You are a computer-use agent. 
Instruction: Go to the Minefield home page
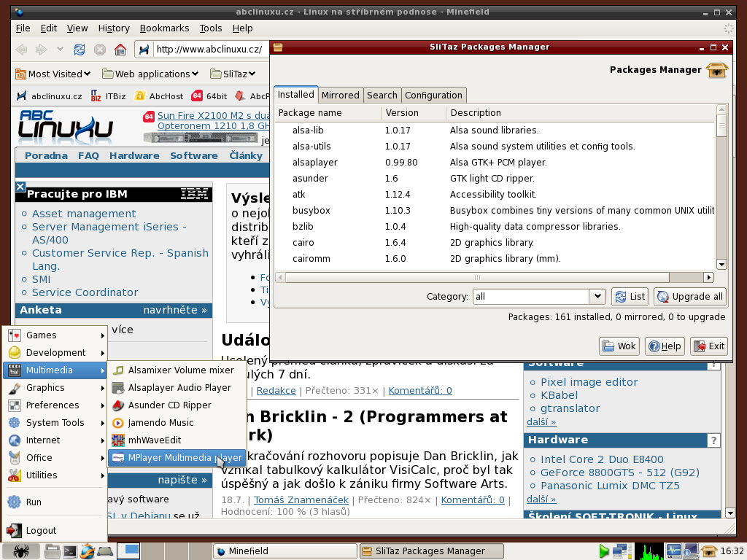[120, 49]
